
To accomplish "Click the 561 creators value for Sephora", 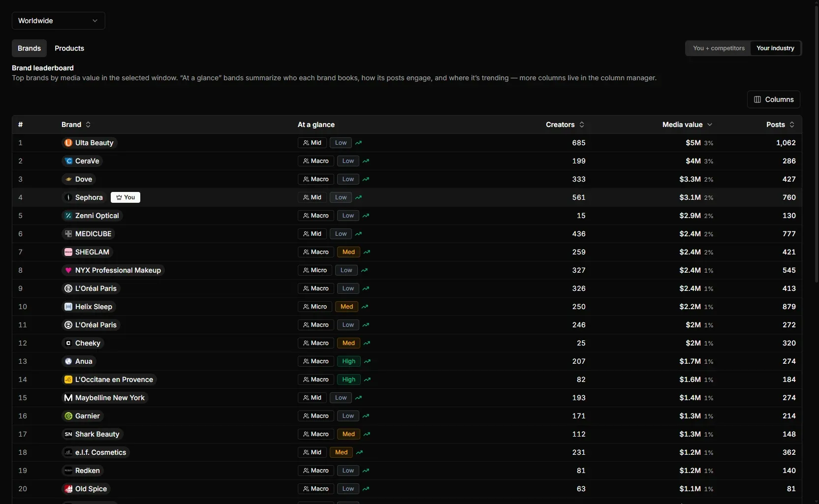I will (579, 197).
